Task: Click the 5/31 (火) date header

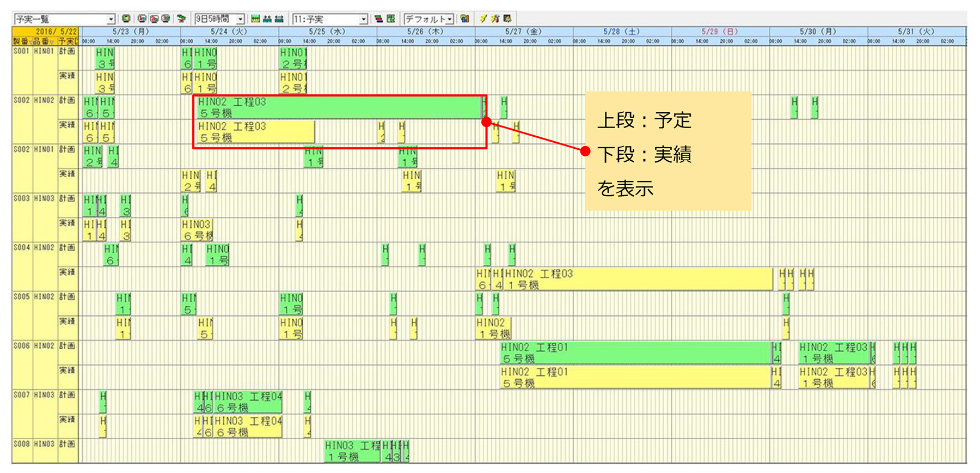Action: (x=916, y=32)
